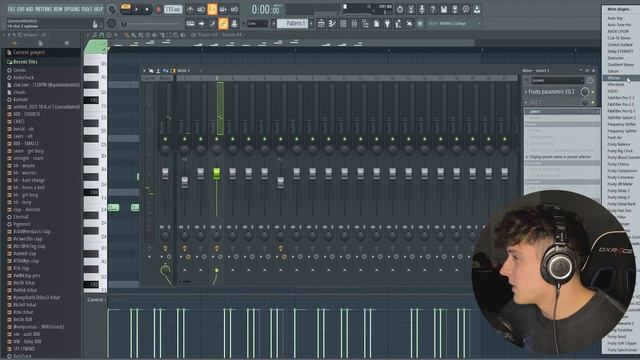
Task: Select clouds item in browser
Action: coord(20,92)
